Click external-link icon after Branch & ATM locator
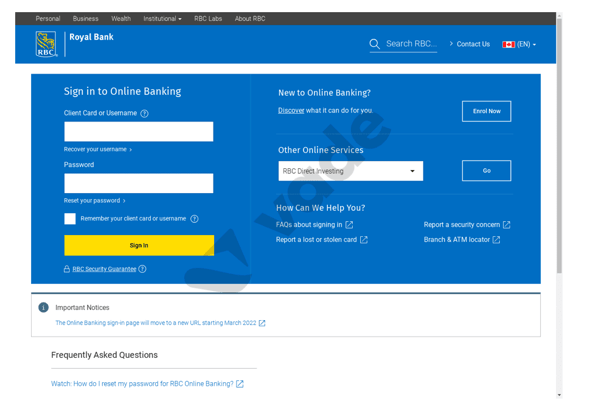Viewport: 590px width, 401px height. click(496, 240)
